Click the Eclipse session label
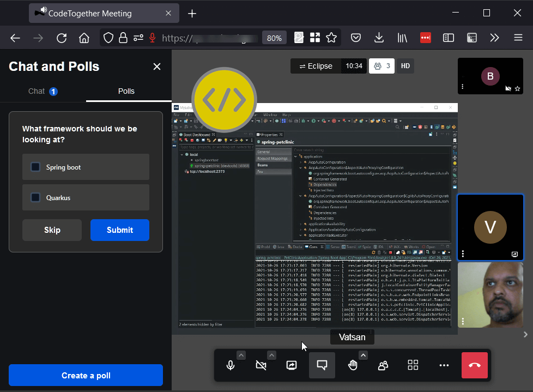Viewport: 533px width, 392px height. [316, 66]
